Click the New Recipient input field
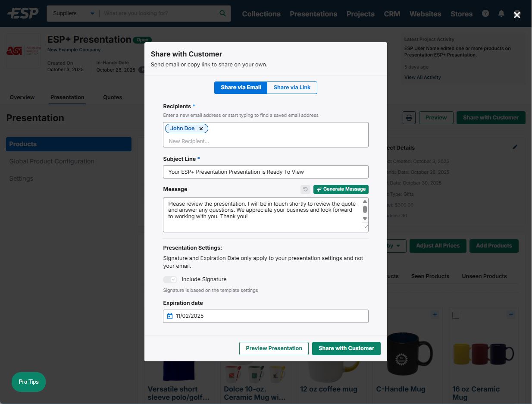This screenshot has width=532, height=404. point(266,141)
